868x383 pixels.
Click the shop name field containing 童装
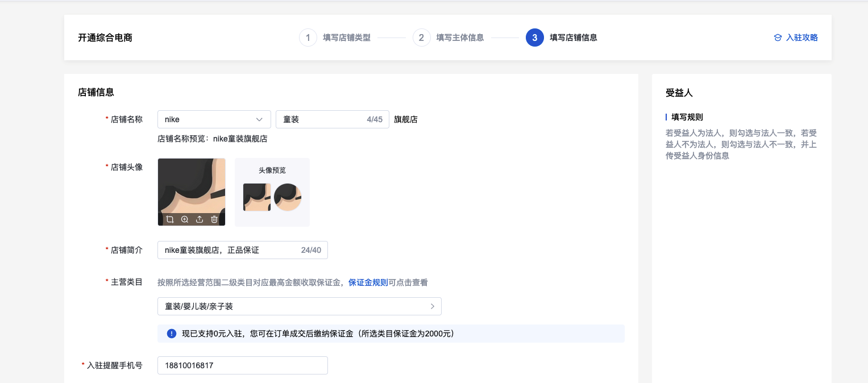pyautogui.click(x=333, y=119)
